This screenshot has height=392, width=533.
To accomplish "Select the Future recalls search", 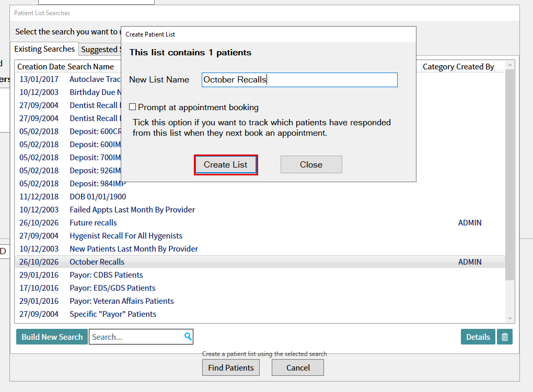I will [x=260, y=223].
